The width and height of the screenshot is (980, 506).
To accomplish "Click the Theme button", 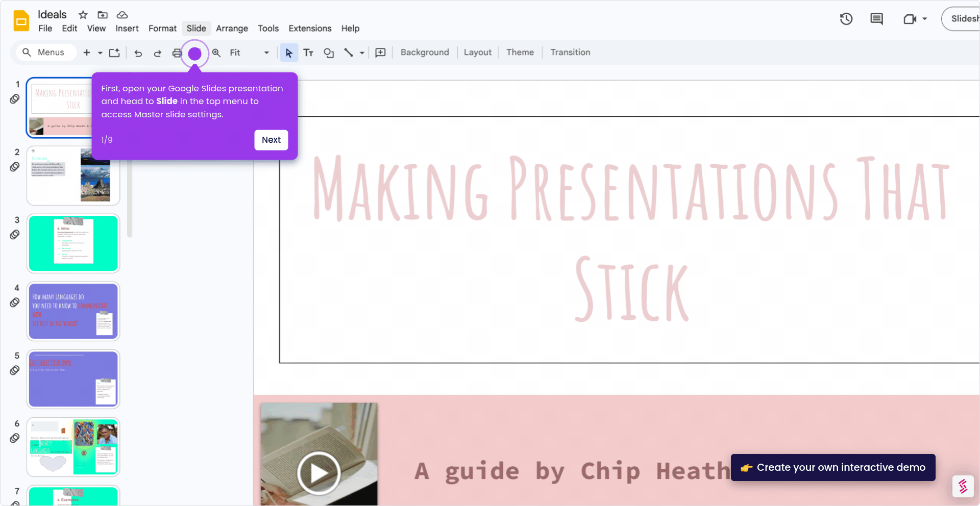I will [520, 53].
